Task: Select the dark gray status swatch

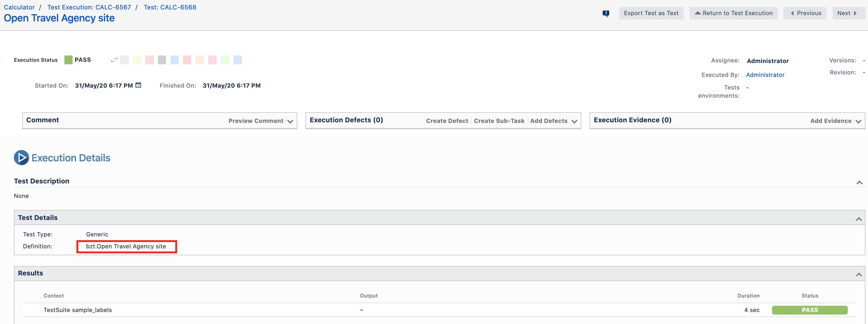Action: coord(162,60)
